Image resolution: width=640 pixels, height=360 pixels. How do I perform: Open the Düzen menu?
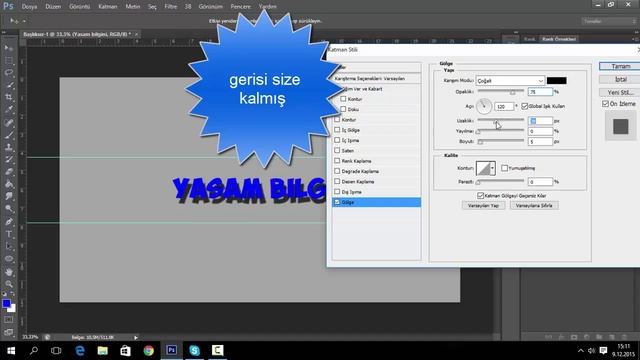53,7
